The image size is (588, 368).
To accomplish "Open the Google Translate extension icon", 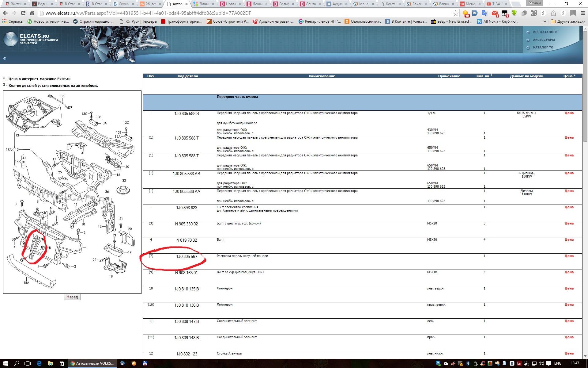I will 484,13.
